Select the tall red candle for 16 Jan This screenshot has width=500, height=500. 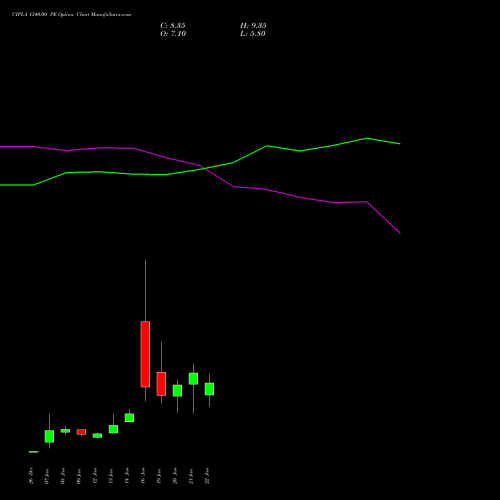tap(145, 354)
